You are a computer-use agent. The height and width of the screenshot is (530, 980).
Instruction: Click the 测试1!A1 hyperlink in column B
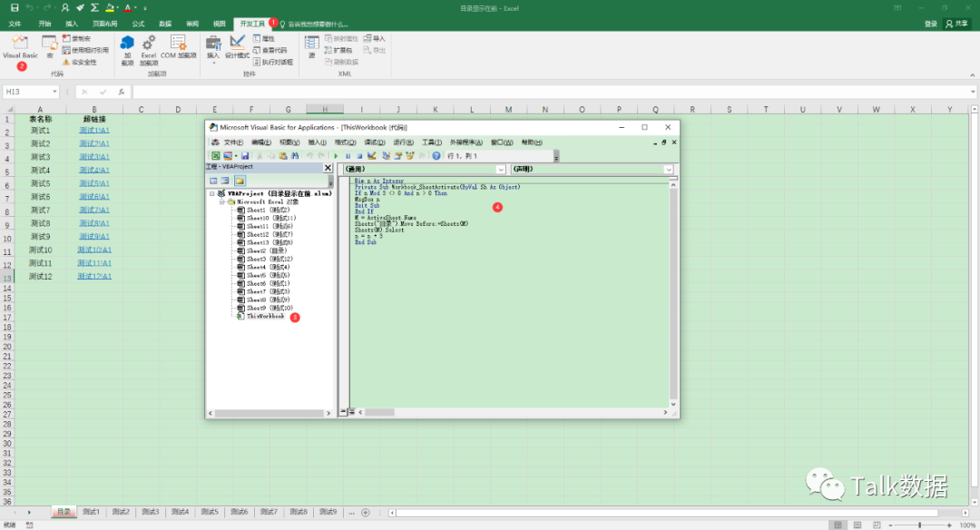tap(94, 131)
